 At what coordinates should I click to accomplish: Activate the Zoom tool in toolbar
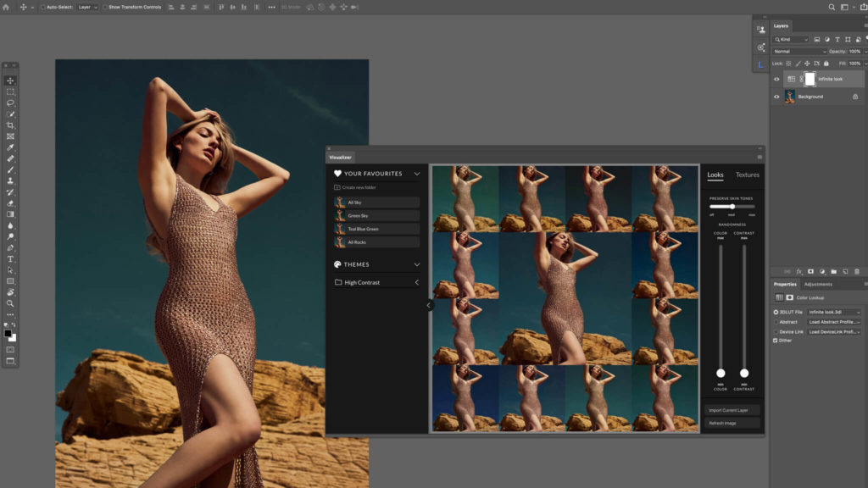point(10,302)
